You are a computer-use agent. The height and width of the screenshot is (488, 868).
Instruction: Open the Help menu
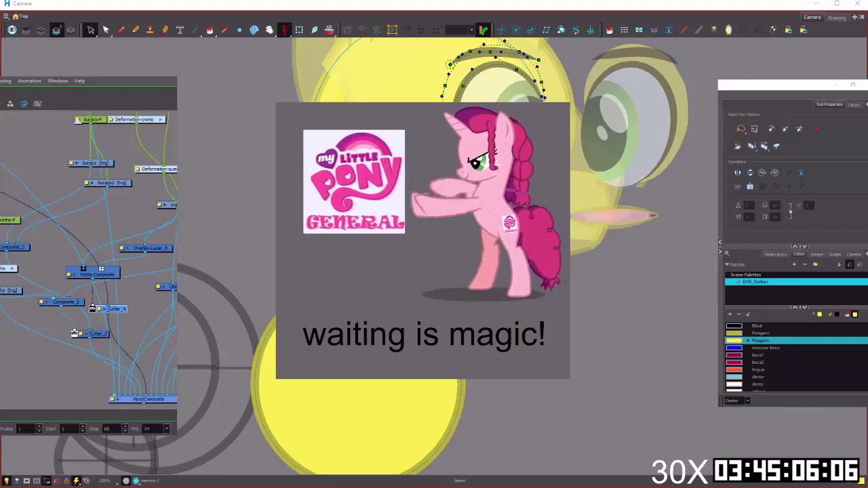point(80,81)
